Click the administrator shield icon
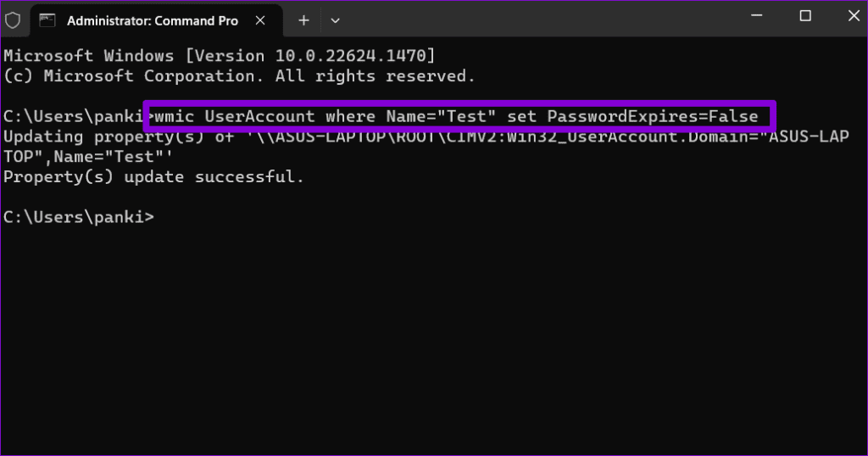This screenshot has height=456, width=868. click(x=12, y=20)
